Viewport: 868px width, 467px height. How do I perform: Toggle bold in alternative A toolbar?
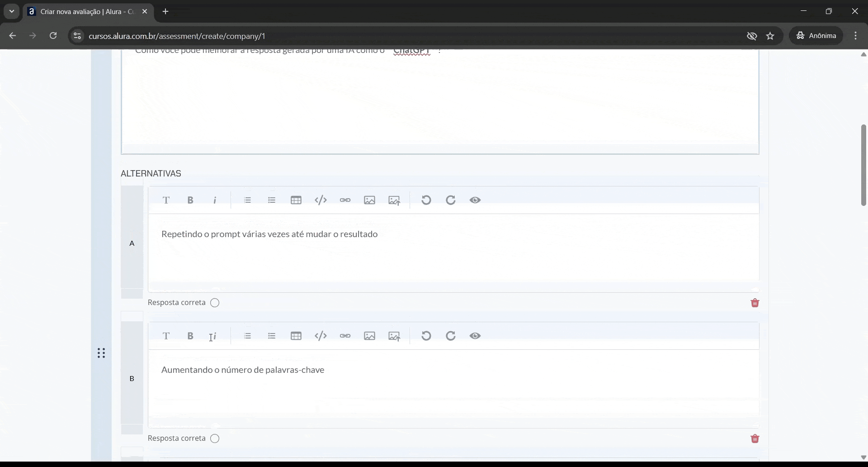pyautogui.click(x=190, y=200)
